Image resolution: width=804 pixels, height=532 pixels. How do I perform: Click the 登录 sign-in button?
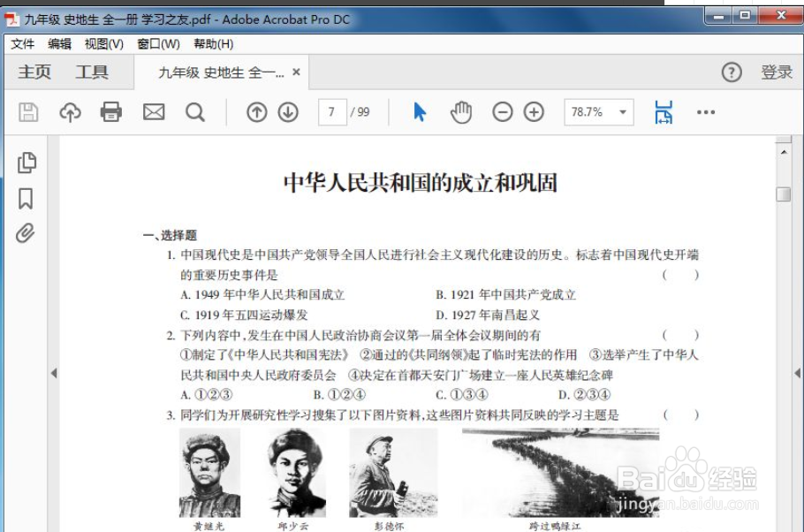(x=777, y=72)
